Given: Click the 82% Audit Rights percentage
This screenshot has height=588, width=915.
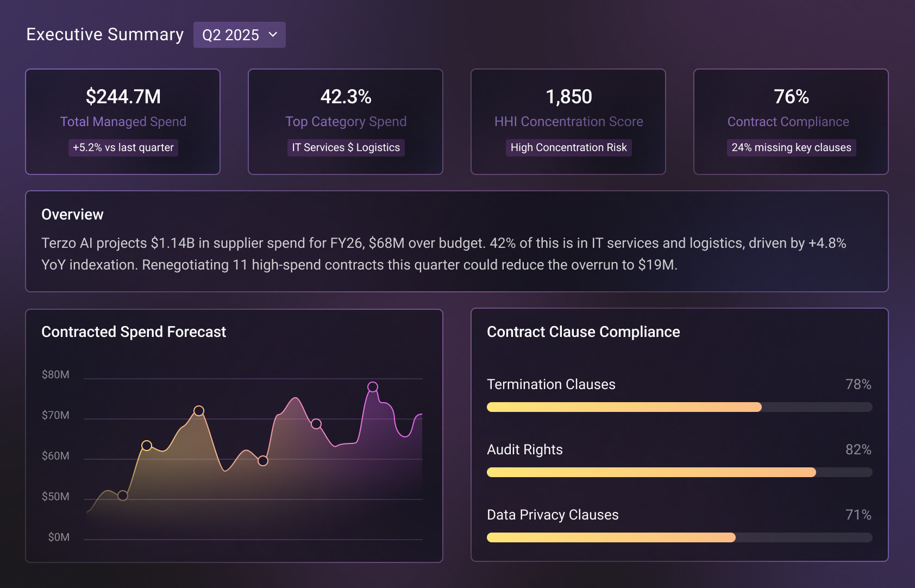Looking at the screenshot, I should (x=858, y=450).
